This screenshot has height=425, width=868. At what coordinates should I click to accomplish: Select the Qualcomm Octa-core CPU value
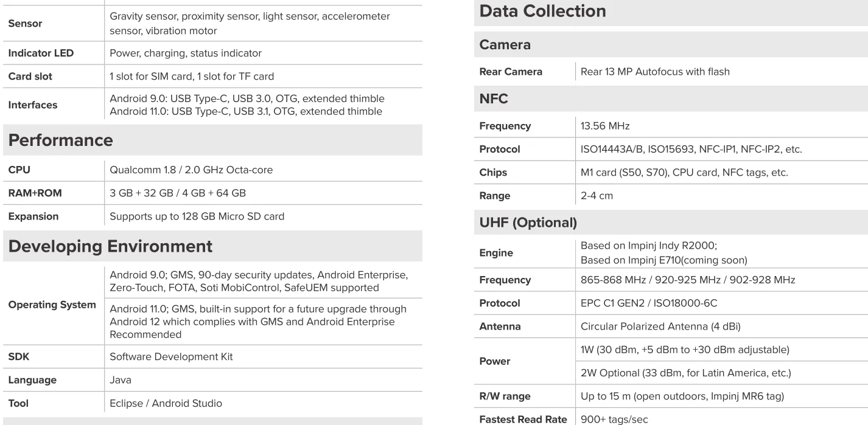coord(191,170)
